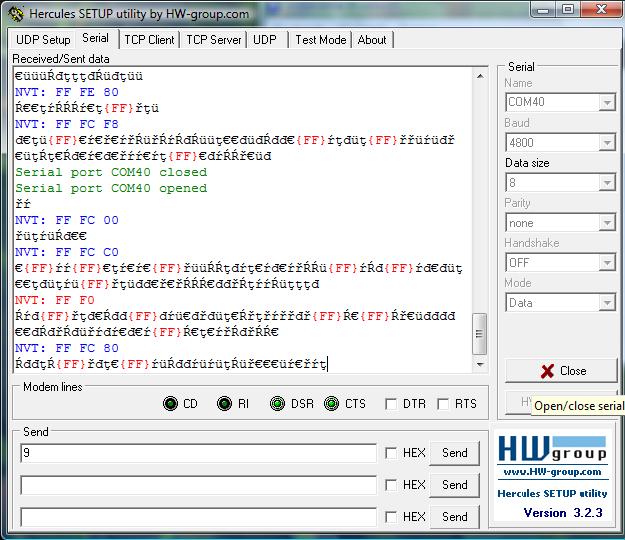
Task: Click the 'NVT: FF FC 00' line
Action: point(67,220)
